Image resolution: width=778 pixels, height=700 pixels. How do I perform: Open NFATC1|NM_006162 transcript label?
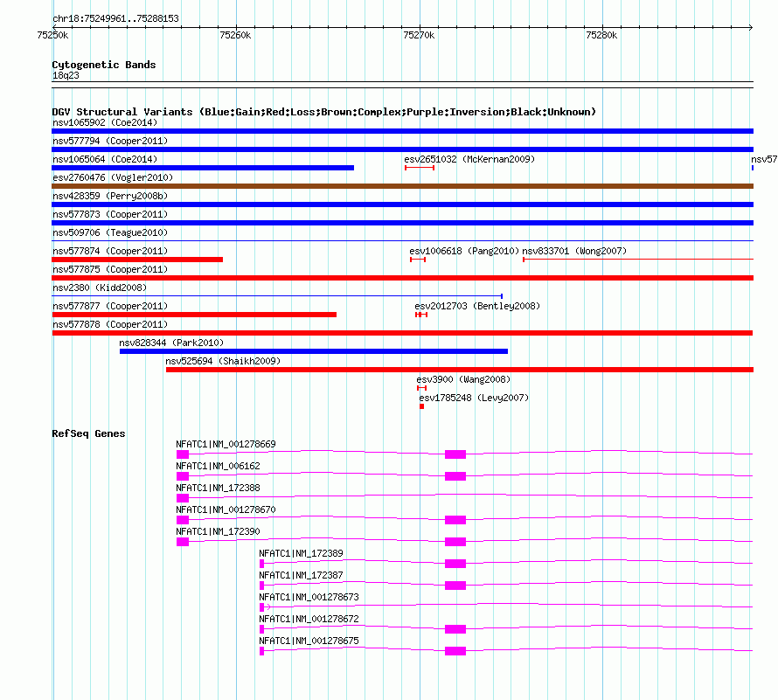(218, 466)
